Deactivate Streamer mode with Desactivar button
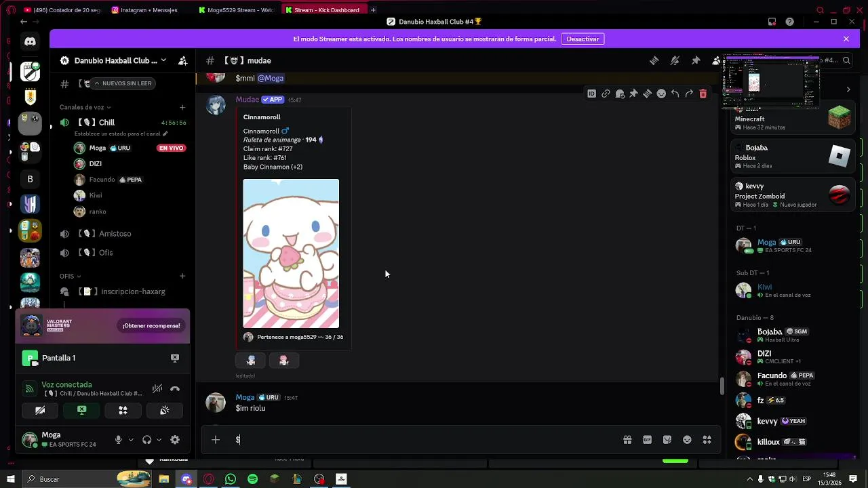Screen dimensions: 868x488 tap(583, 39)
